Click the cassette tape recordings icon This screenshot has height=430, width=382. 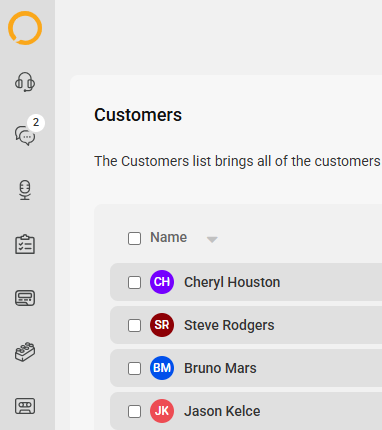coord(25,406)
